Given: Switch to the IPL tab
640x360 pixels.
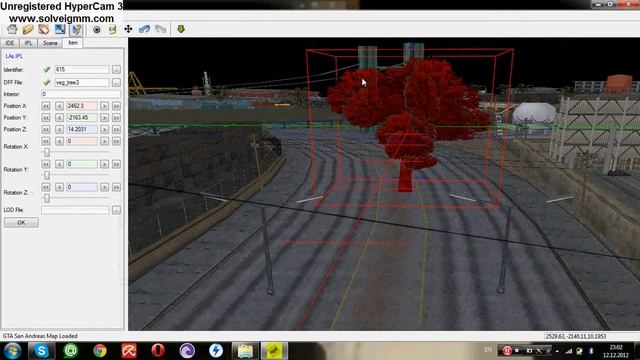Looking at the screenshot, I should pyautogui.click(x=28, y=43).
